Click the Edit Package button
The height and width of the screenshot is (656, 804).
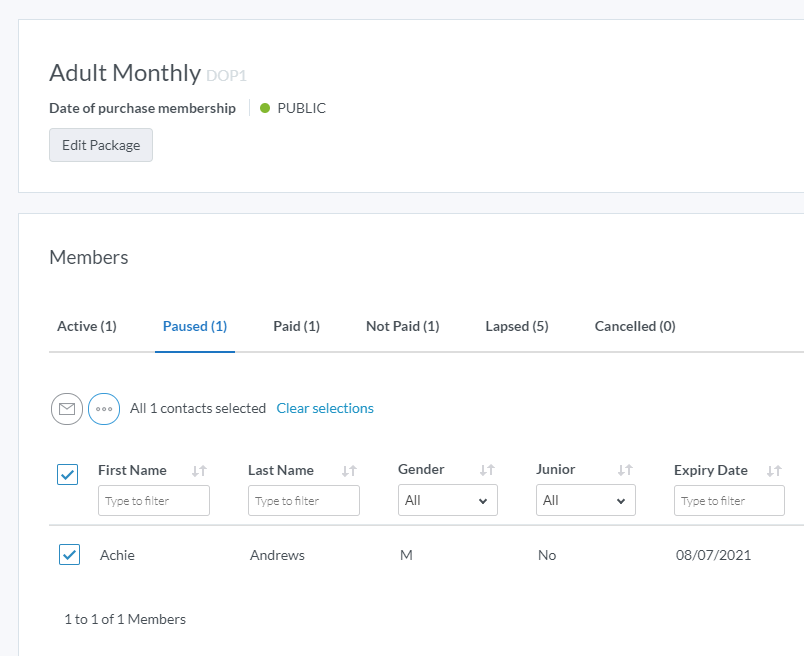[101, 145]
